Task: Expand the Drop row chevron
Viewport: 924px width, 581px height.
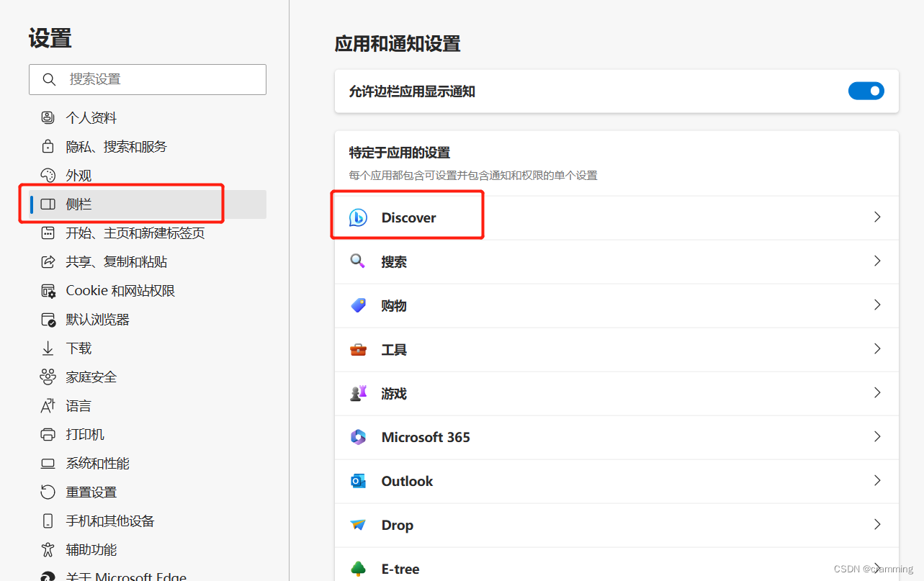Action: (x=877, y=524)
